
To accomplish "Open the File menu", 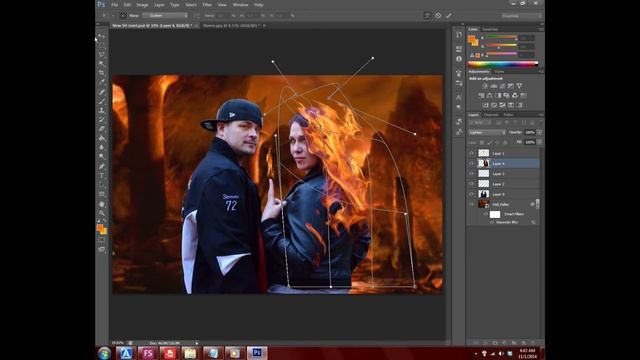I will 115,4.
